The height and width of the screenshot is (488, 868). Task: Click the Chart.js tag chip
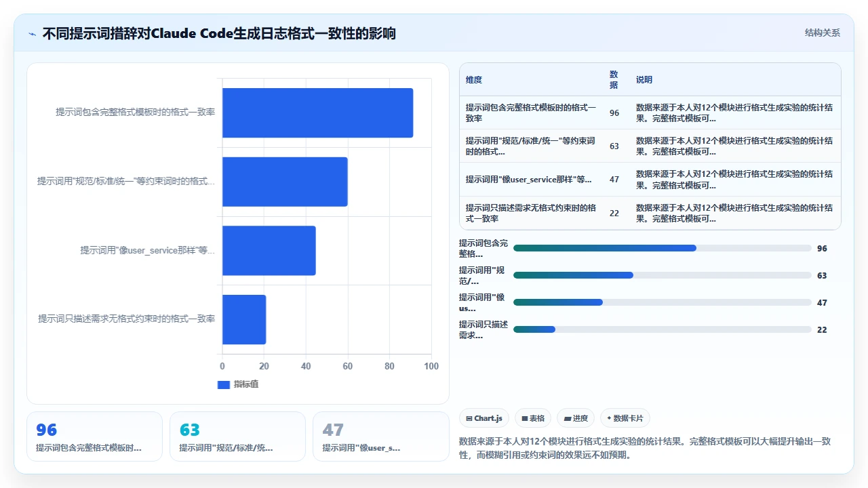(x=484, y=418)
